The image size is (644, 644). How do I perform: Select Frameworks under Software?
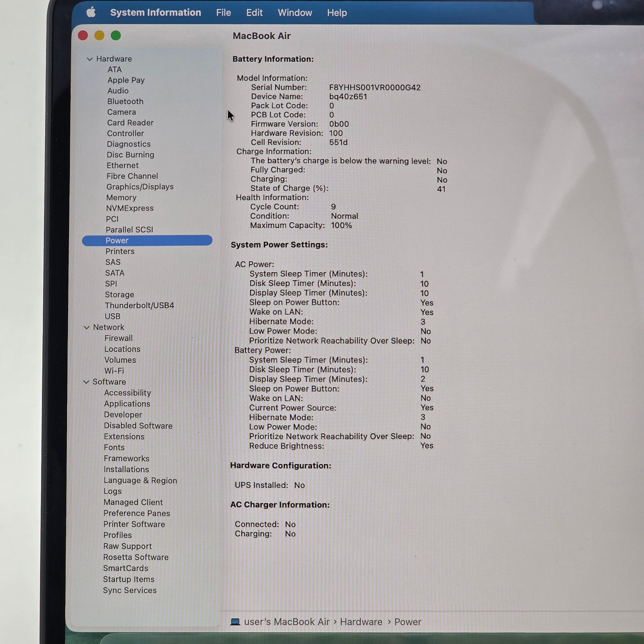(127, 459)
